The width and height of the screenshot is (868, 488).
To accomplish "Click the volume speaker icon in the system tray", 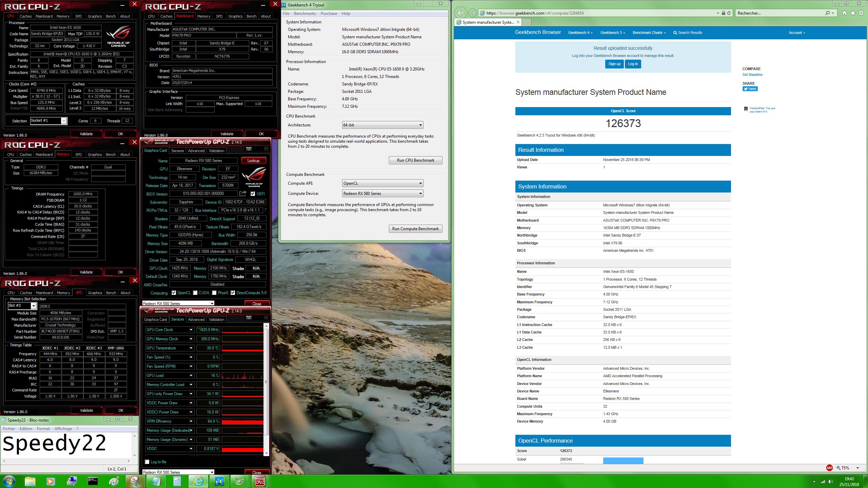I will point(830,482).
